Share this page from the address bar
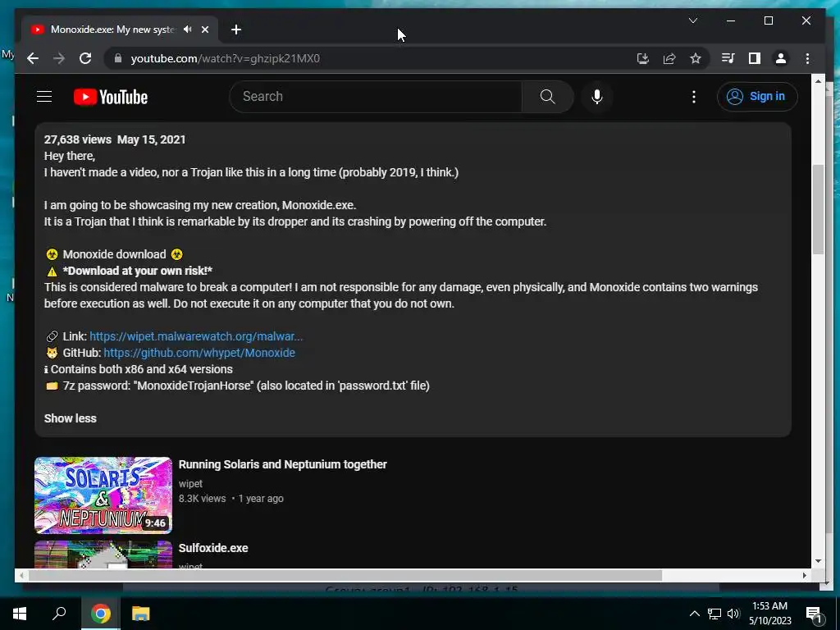 (x=669, y=58)
